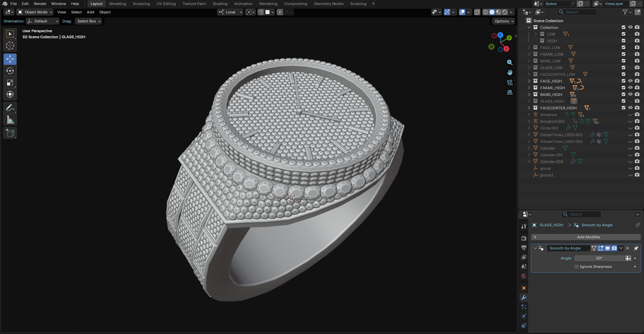Open the Select Box drag dropdown
This screenshot has height=334, width=644.
89,21
